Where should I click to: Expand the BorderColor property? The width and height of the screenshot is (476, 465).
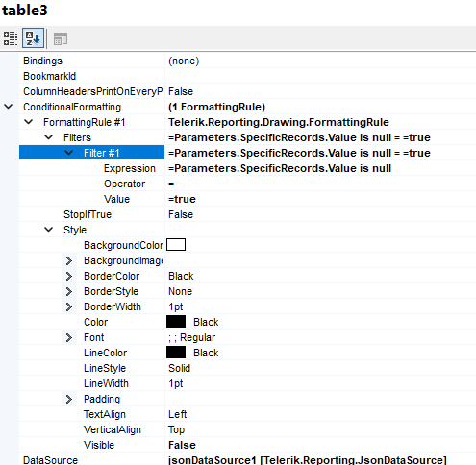[69, 276]
